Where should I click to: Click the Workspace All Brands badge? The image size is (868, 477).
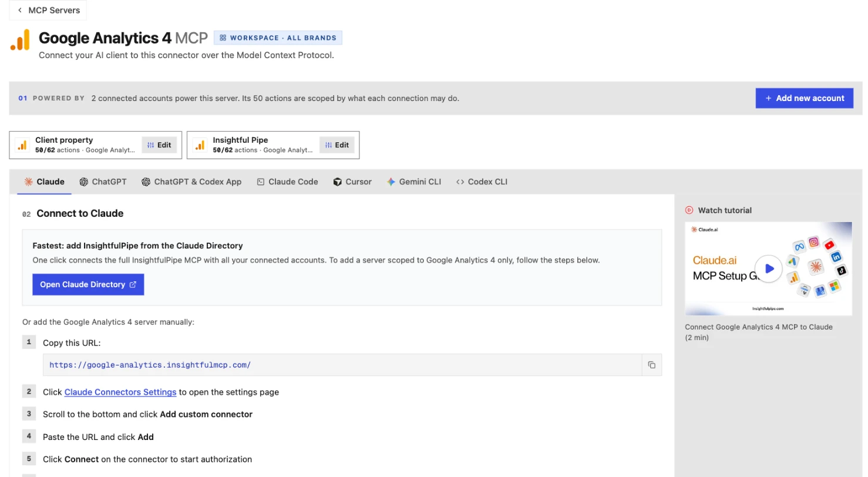278,38
